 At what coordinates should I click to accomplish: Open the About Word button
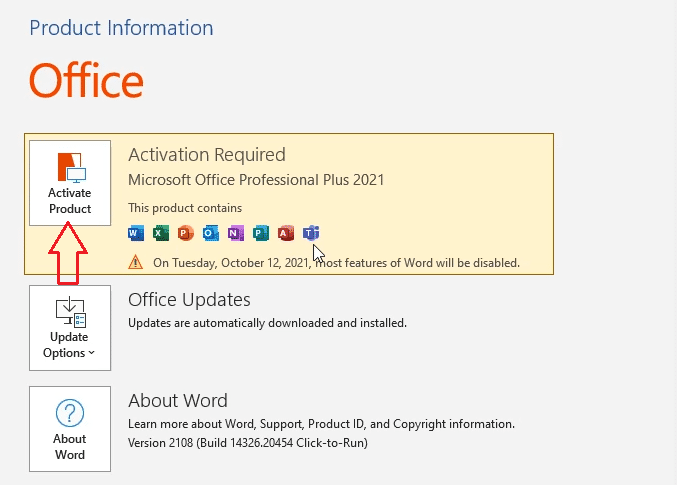(x=70, y=429)
